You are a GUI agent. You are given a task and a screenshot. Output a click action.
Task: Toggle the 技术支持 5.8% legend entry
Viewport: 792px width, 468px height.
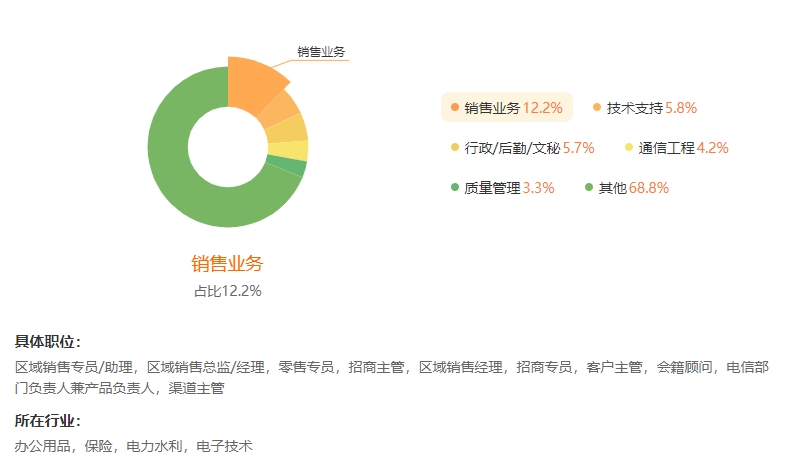click(651, 107)
